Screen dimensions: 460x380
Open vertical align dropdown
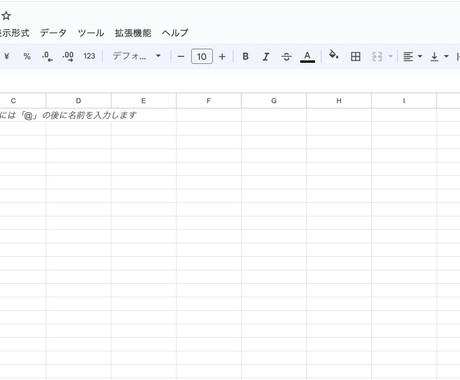pyautogui.click(x=439, y=56)
